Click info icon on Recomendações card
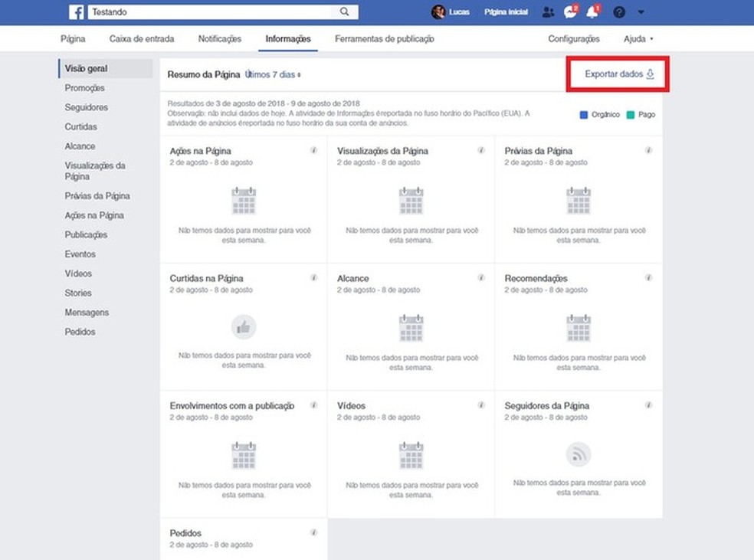Screen dimensions: 754x560 [648, 277]
